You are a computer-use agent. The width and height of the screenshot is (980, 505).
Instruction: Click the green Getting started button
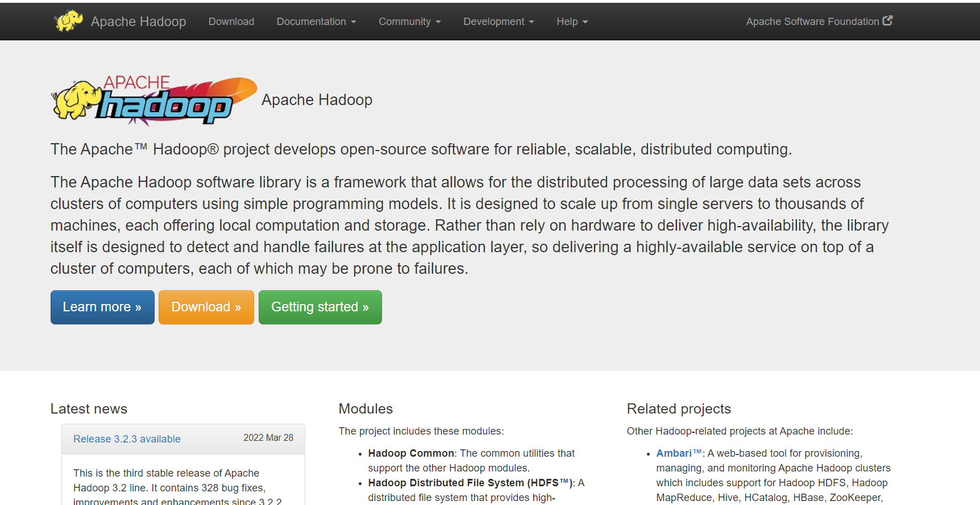tap(320, 307)
